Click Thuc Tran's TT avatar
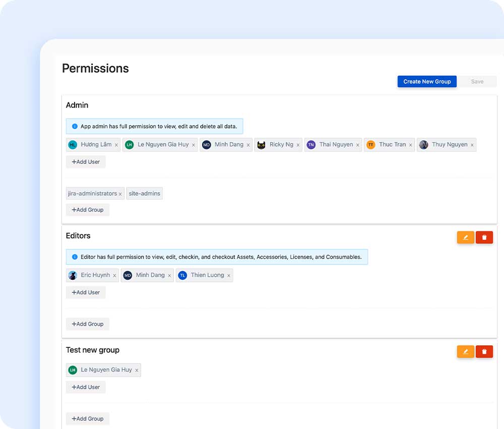504x429 pixels. click(370, 145)
